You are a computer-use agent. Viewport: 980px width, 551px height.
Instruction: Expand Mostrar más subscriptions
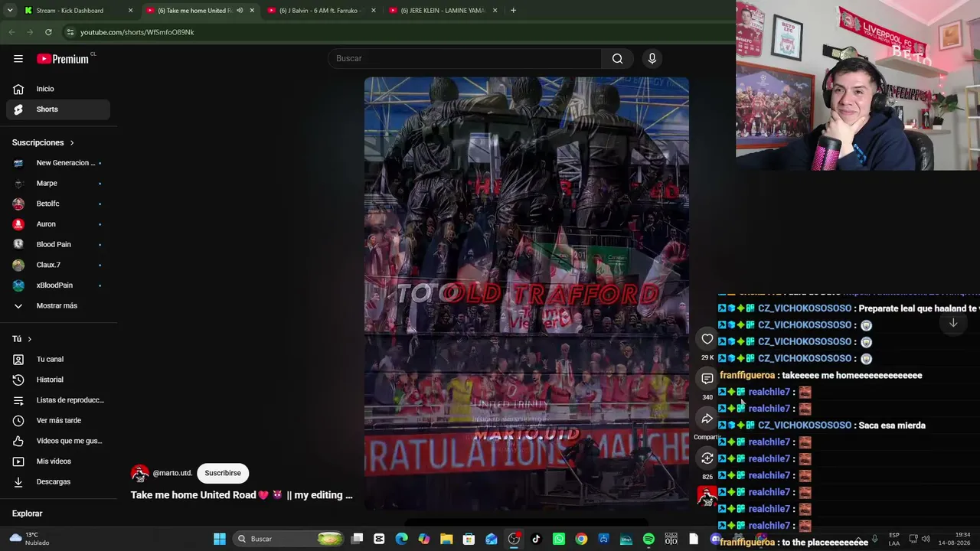click(57, 305)
